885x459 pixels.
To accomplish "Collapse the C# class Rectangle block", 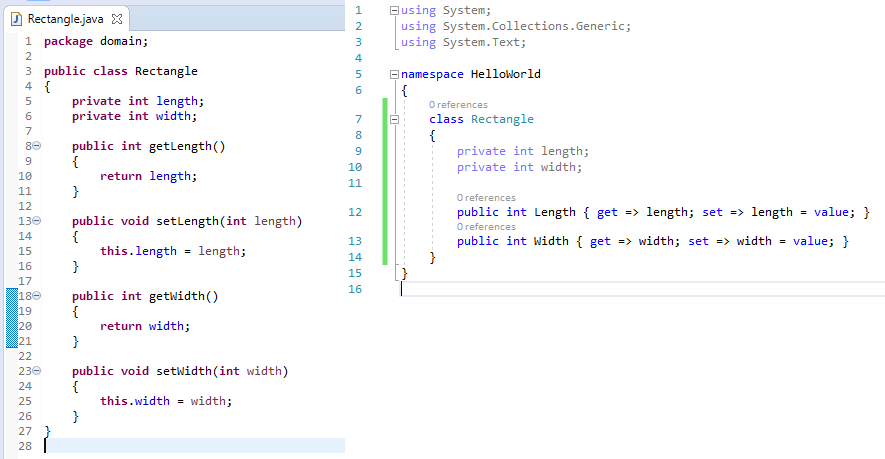I will [393, 119].
